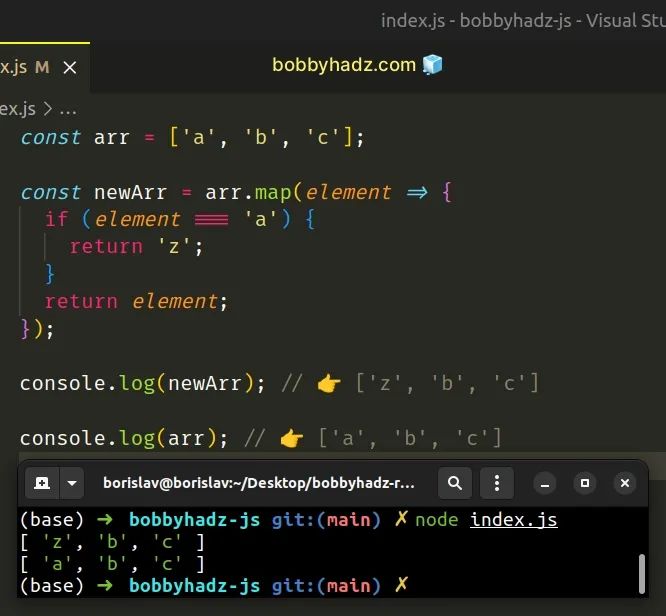Open terminal three-dot menu
Viewport: 666px width, 616px height.
click(497, 483)
